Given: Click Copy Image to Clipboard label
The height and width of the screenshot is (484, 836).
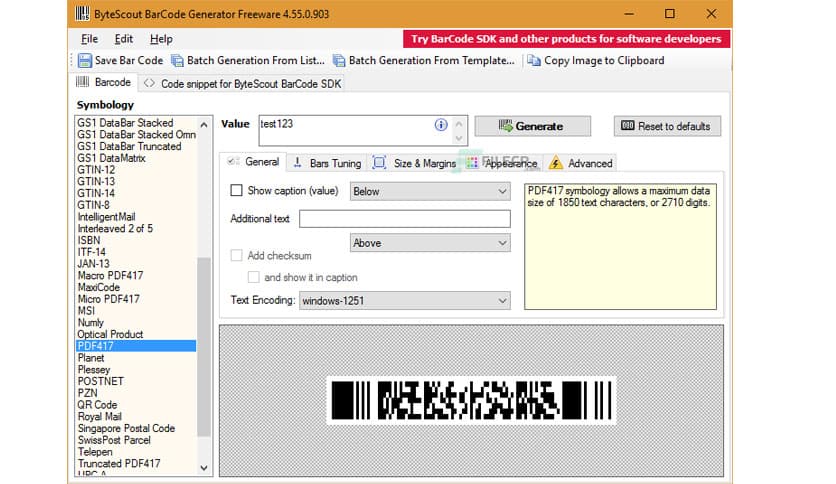Looking at the screenshot, I should pos(604,60).
